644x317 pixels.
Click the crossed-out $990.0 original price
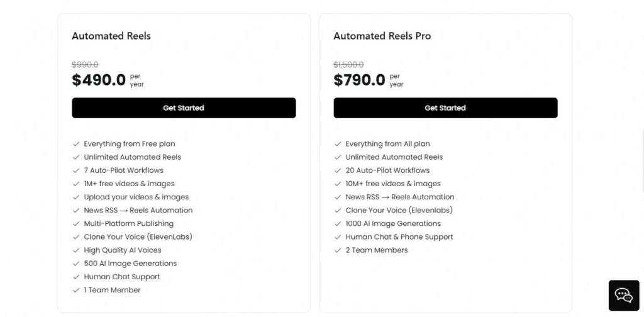click(85, 65)
